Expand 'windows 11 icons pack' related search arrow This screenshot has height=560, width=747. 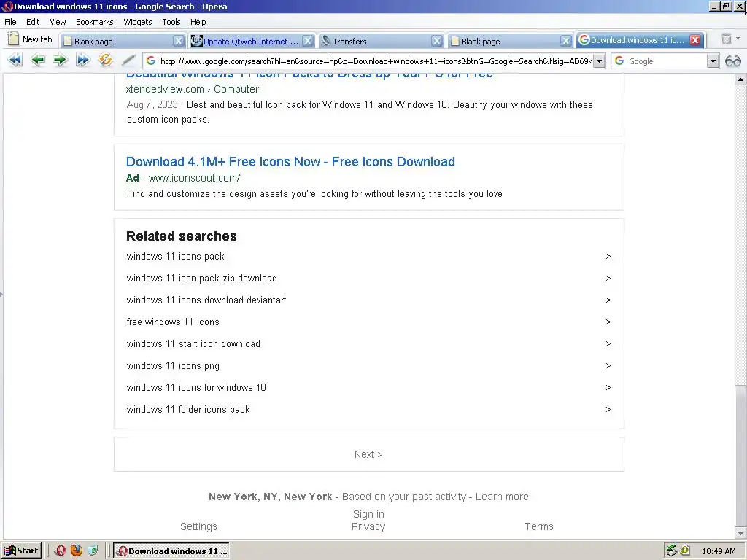608,256
